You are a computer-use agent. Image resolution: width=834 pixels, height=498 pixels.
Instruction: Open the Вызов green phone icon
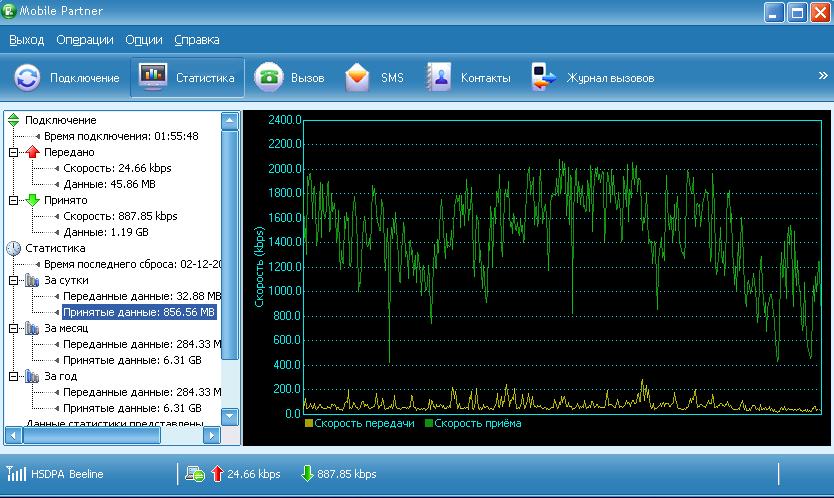point(268,78)
